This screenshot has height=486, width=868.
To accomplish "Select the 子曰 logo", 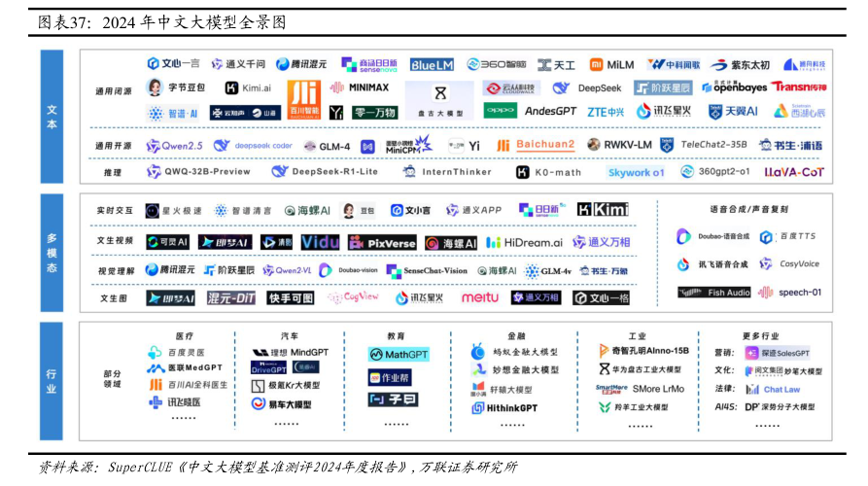I will (x=393, y=399).
